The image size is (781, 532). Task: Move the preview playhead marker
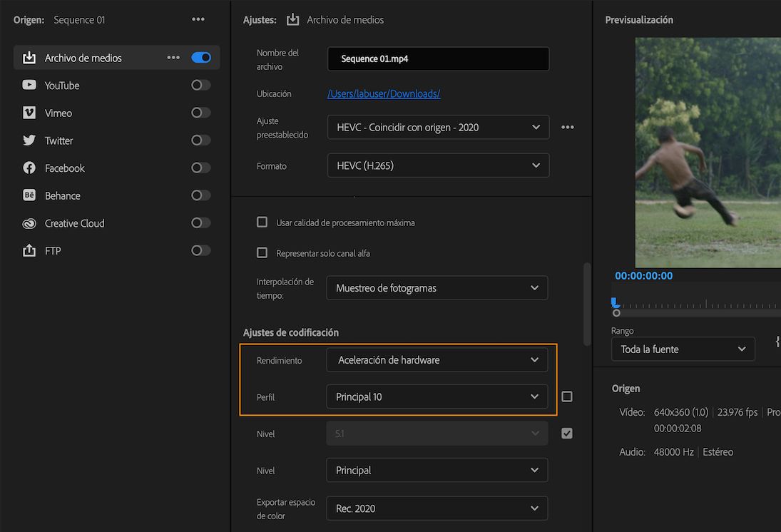pyautogui.click(x=615, y=301)
